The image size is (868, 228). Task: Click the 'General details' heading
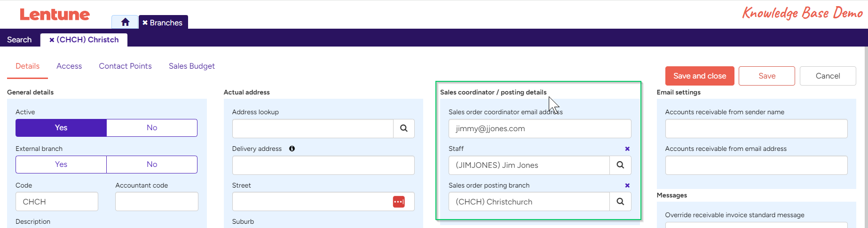point(30,92)
